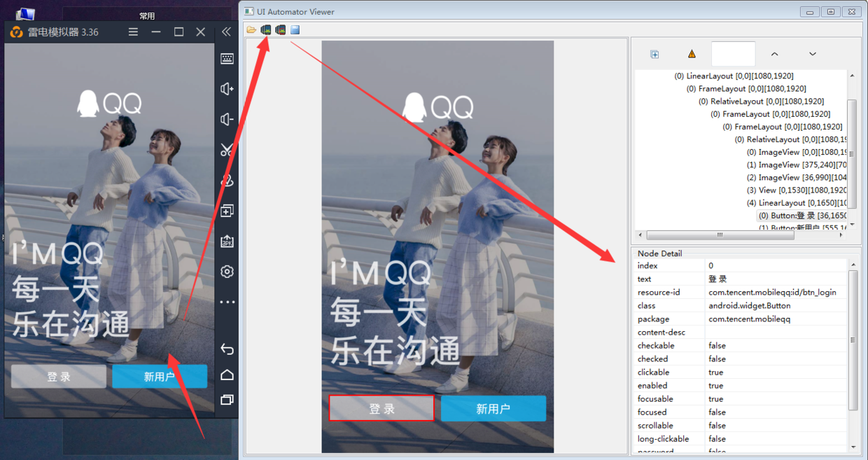The width and height of the screenshot is (868, 460).
Task: Open the computer icon on the desktop
Action: 26,13
